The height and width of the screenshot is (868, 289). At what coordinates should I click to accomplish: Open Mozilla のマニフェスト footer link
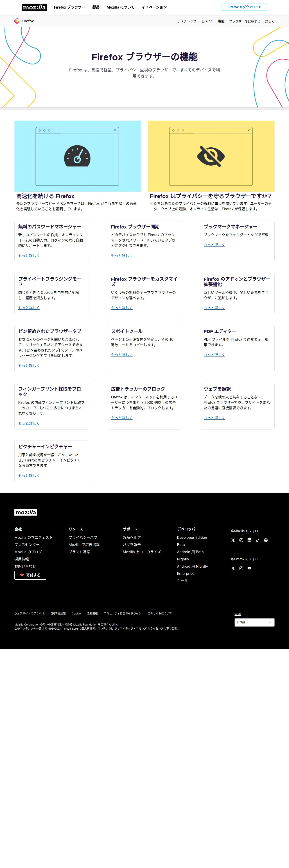(x=33, y=537)
